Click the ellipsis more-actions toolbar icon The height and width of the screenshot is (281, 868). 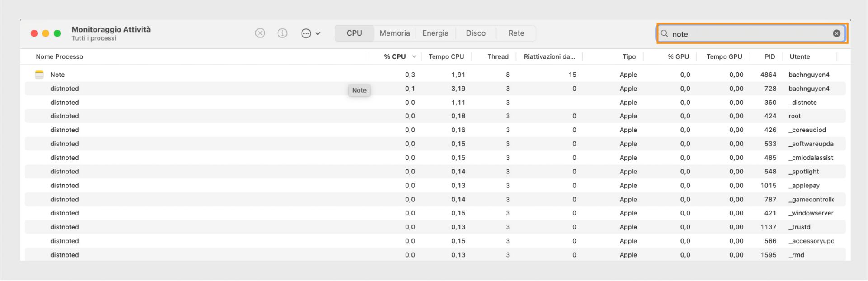tap(306, 33)
